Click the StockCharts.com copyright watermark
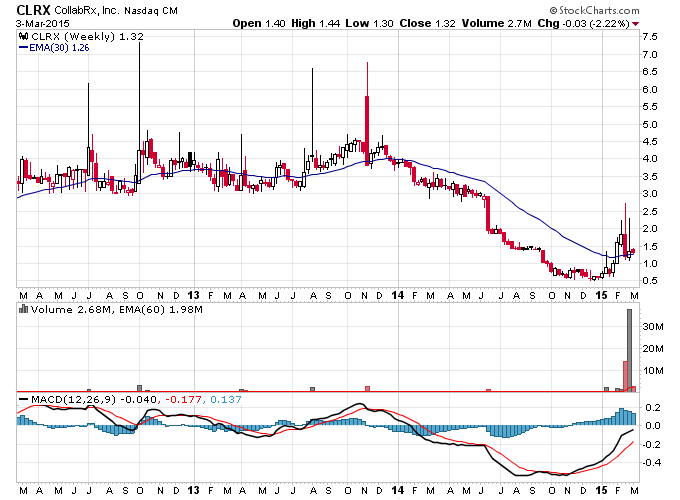 click(x=594, y=10)
